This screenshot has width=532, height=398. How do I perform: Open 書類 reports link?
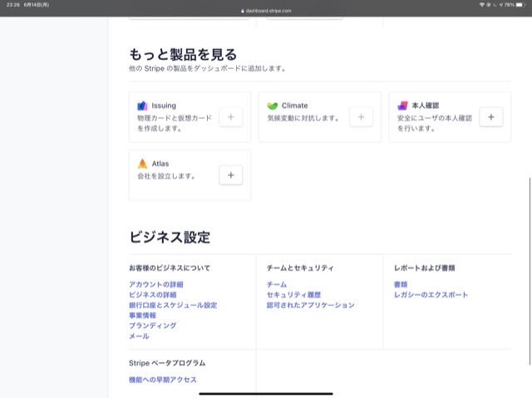coord(401,284)
